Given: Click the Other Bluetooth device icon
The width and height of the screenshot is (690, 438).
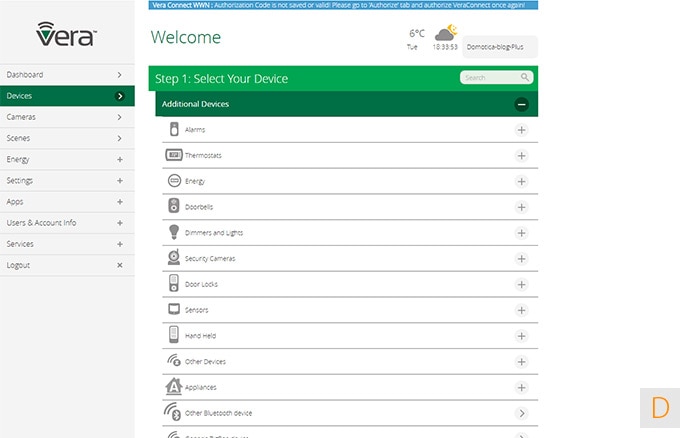Looking at the screenshot, I should pos(172,412).
